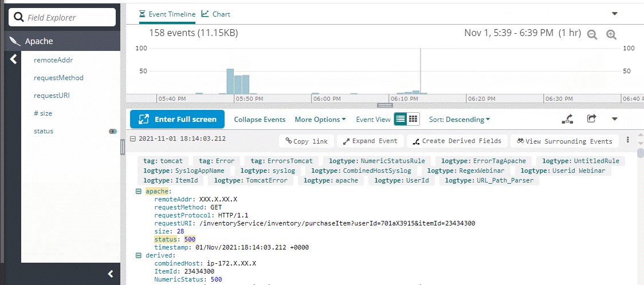This screenshot has width=644, height=285.
Task: Click the Collapse Events link
Action: (260, 120)
